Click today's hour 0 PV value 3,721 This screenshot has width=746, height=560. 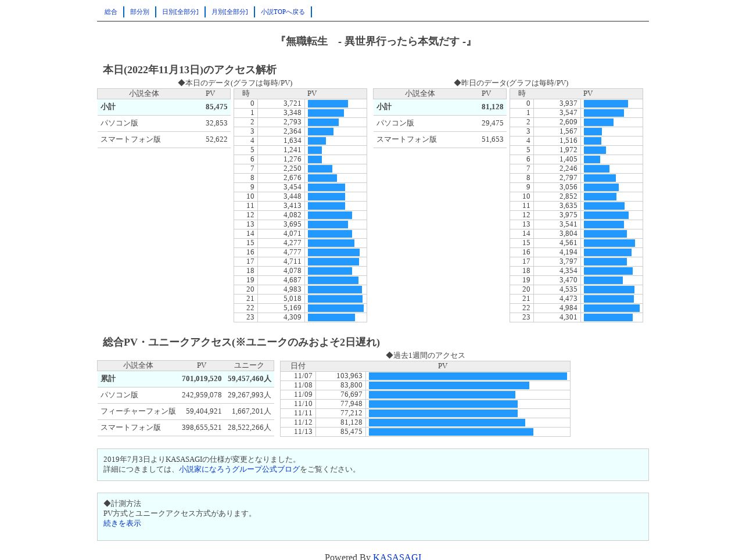click(292, 104)
